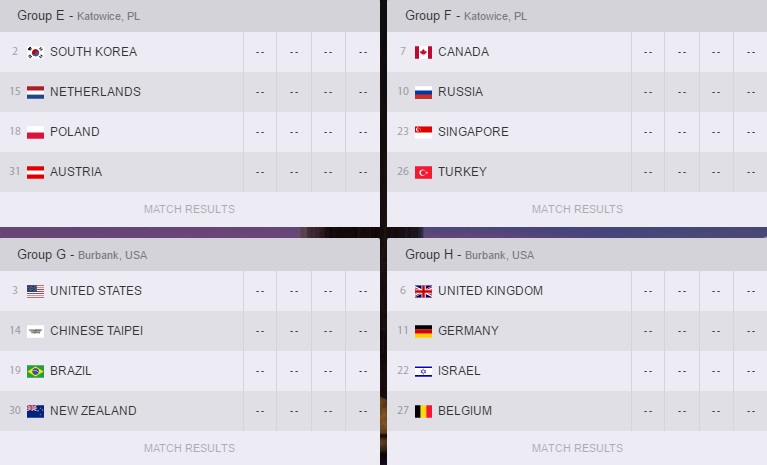Open the New Zealand team entry
The image size is (767, 465).
pyautogui.click(x=93, y=411)
